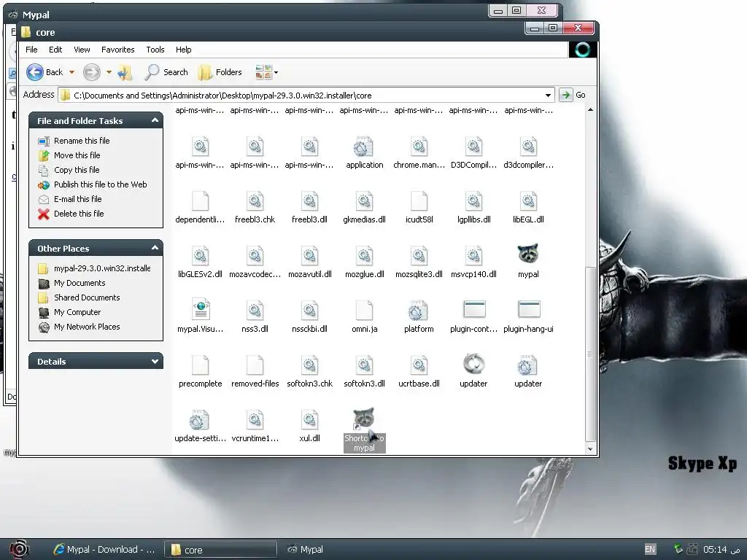Viewport: 747px width, 560px height.
Task: Select the omni.ja file icon
Action: 364,311
